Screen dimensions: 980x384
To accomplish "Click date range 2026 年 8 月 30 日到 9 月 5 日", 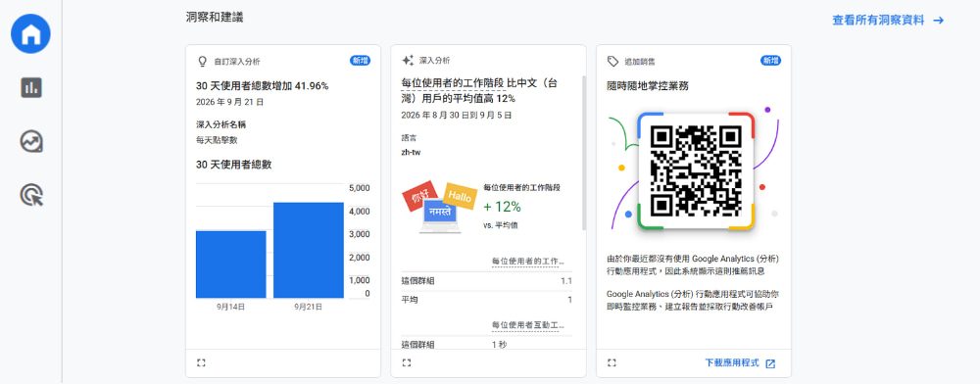I will click(x=457, y=116).
